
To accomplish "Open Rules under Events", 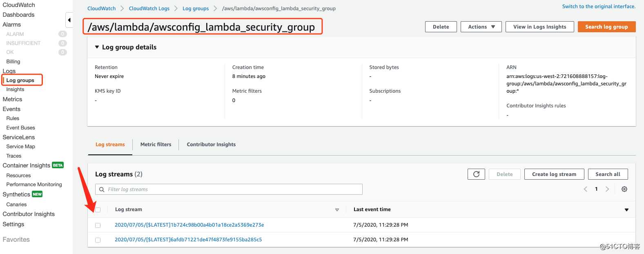I will [x=13, y=118].
